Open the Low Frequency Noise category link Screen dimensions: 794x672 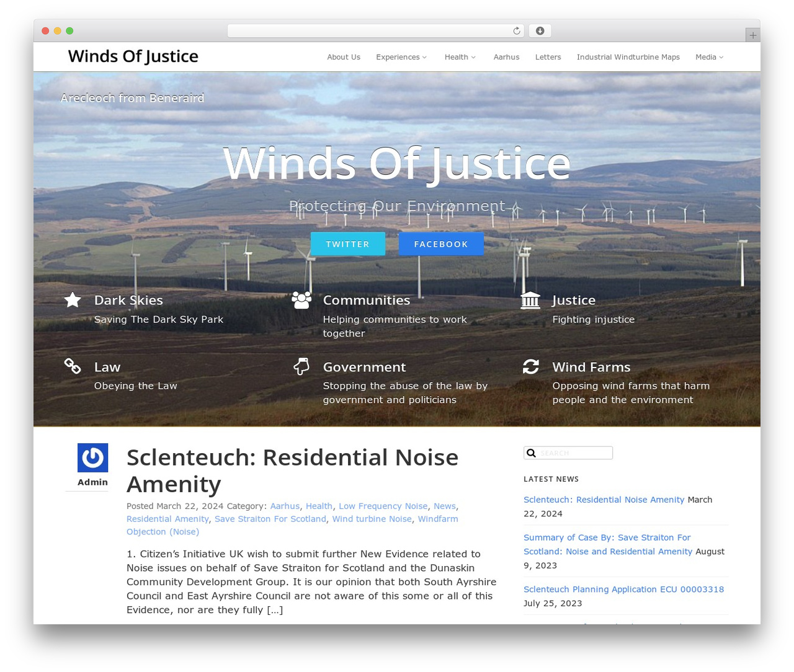coord(383,506)
